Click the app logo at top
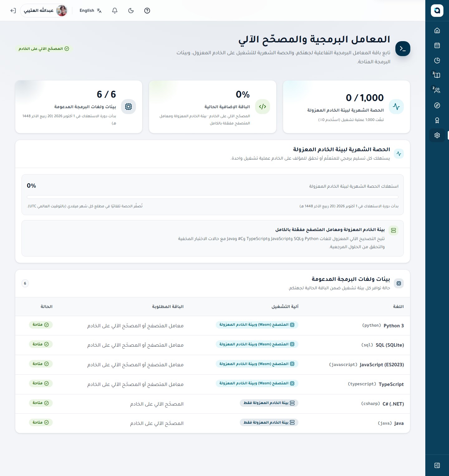 (437, 11)
